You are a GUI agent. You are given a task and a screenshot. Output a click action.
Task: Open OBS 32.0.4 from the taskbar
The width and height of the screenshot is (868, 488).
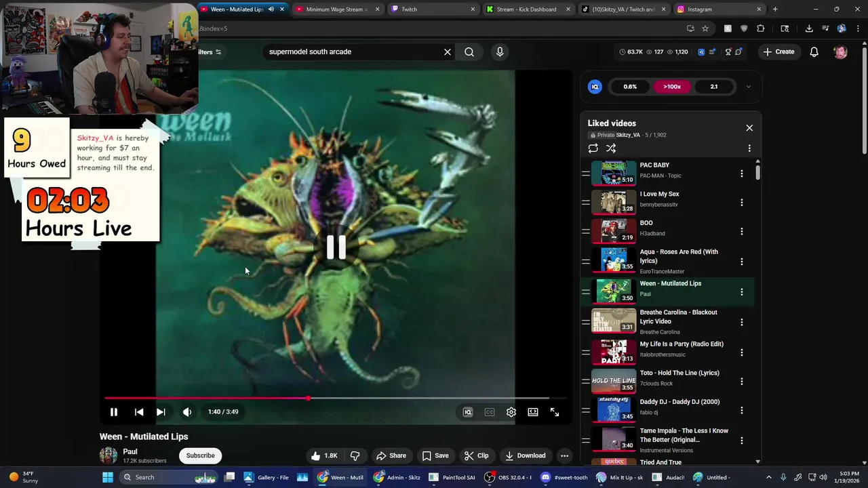tap(509, 477)
